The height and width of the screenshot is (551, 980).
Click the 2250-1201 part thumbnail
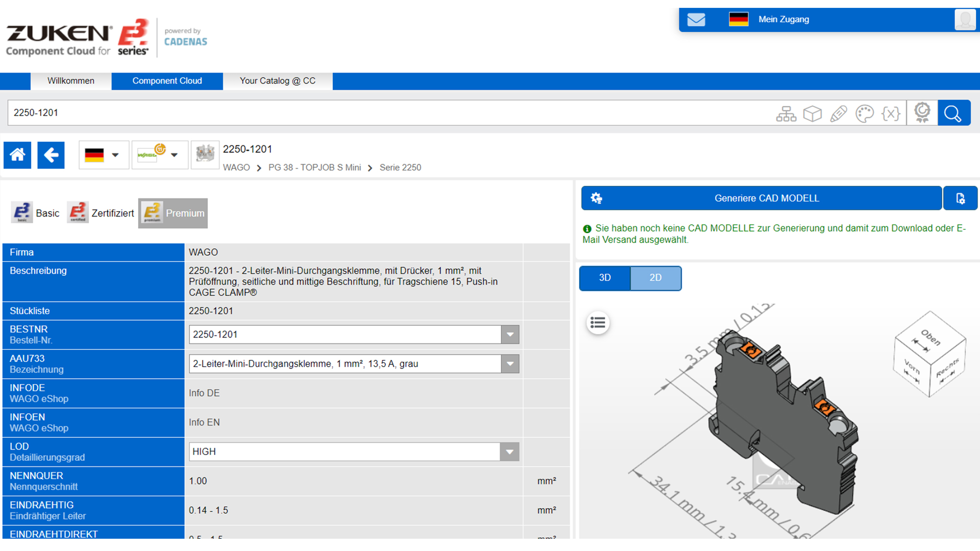205,154
